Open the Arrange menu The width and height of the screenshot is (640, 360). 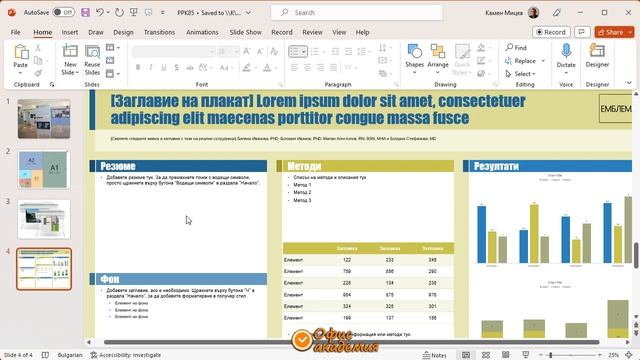438,60
